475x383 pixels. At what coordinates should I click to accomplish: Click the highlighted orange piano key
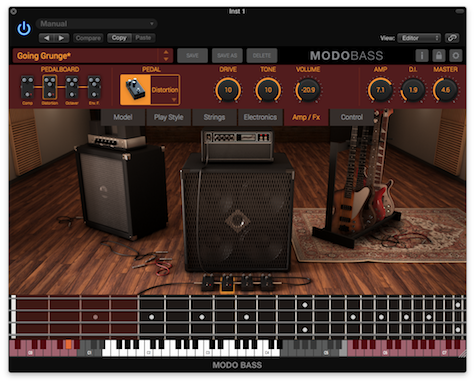pos(68,344)
